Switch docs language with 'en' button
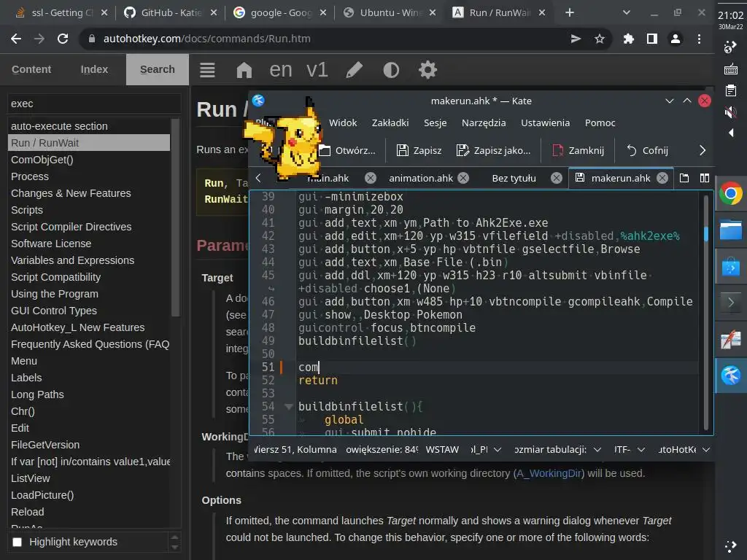The width and height of the screenshot is (747, 560). pos(281,70)
